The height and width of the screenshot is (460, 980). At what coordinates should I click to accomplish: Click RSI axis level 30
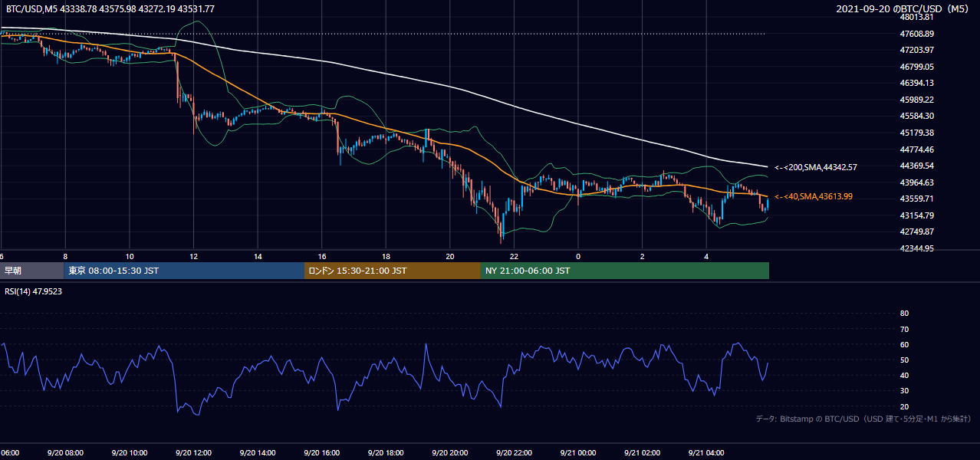click(x=904, y=391)
